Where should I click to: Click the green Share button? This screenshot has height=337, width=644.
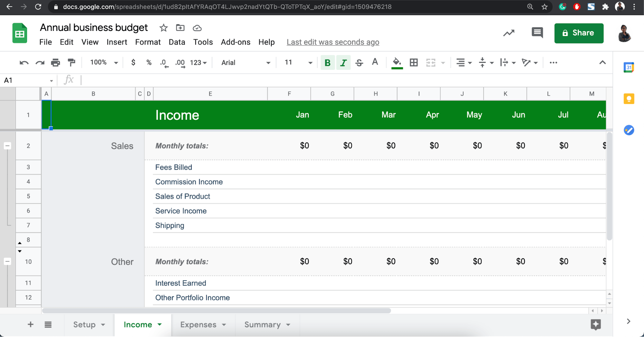point(579,33)
